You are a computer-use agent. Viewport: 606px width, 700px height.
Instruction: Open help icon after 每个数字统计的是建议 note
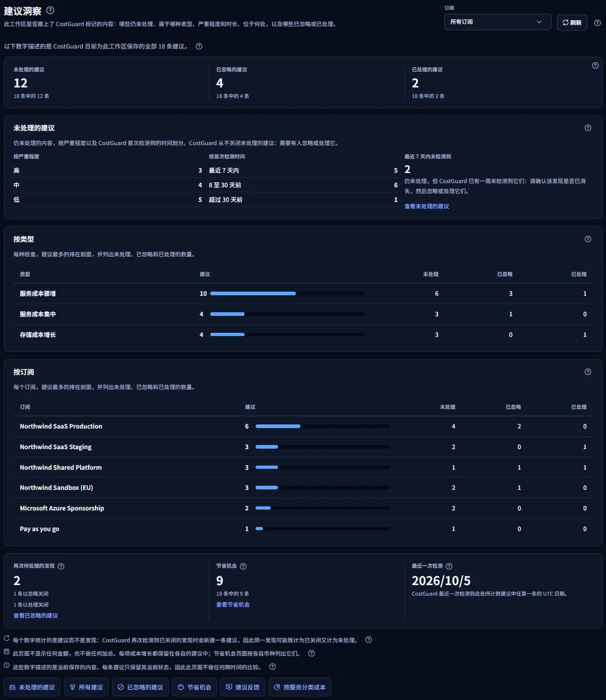click(x=368, y=640)
